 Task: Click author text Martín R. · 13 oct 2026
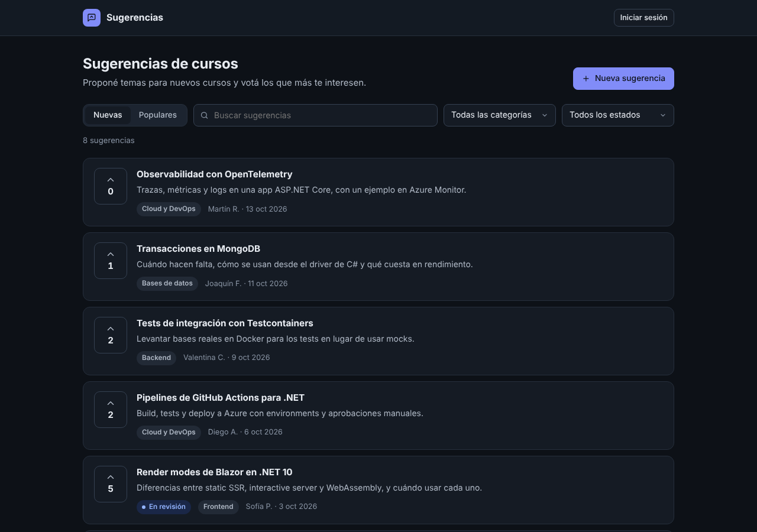(x=248, y=209)
